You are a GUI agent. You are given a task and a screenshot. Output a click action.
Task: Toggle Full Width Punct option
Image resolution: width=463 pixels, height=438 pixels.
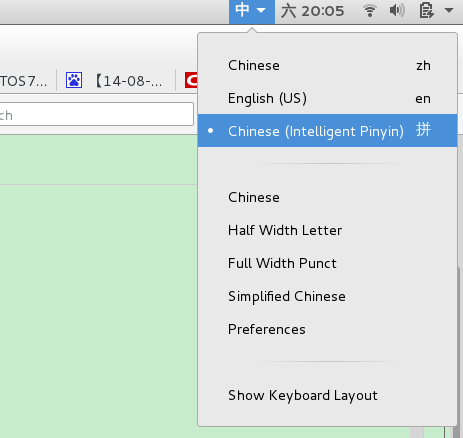[327, 263]
